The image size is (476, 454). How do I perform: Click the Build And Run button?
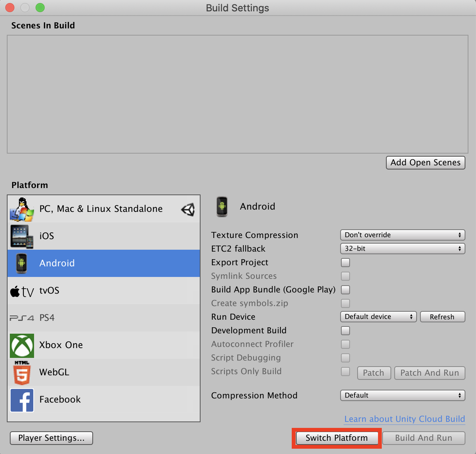click(x=424, y=438)
